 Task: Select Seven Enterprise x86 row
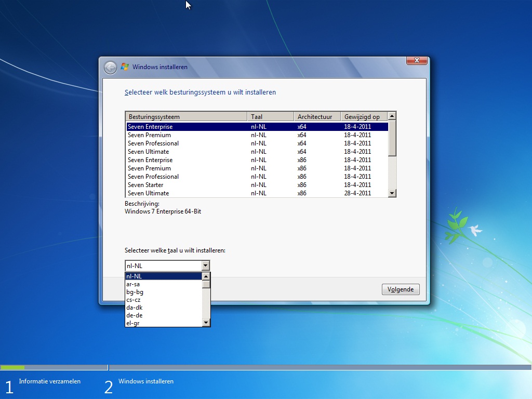(x=257, y=160)
